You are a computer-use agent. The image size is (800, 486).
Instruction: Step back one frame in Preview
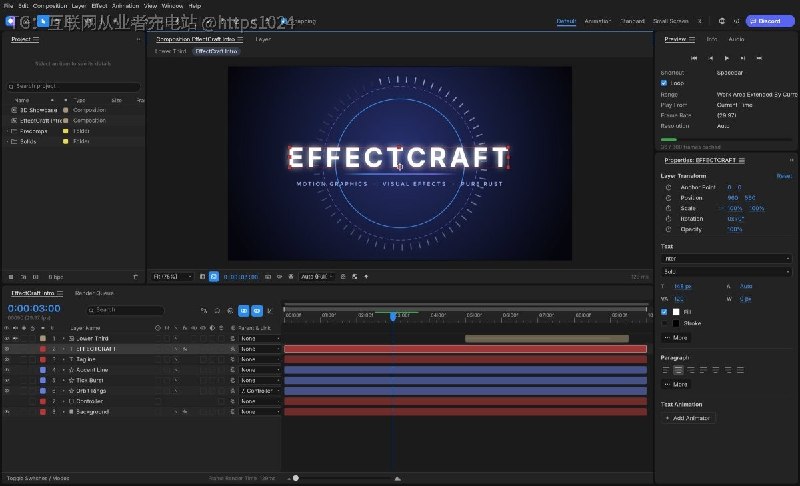click(x=710, y=58)
